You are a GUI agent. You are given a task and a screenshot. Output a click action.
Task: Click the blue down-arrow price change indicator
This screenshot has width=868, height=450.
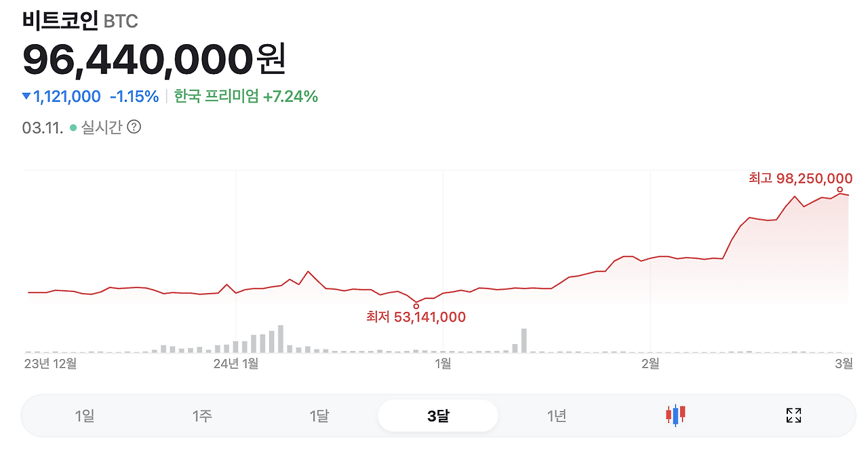[x=26, y=96]
